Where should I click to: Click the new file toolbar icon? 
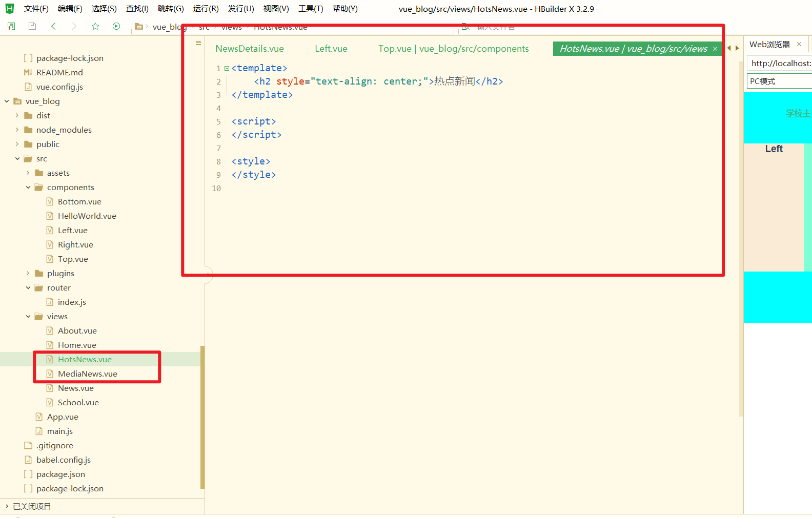coord(11,26)
